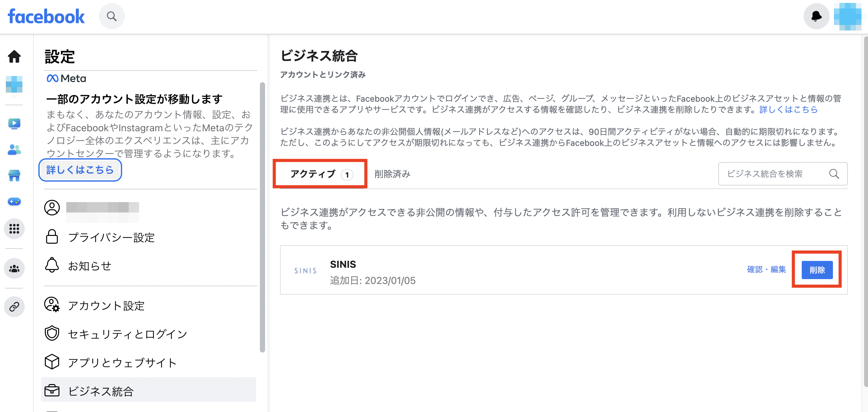
Task: Click the Groups icon in sidebar
Action: pyautogui.click(x=14, y=269)
